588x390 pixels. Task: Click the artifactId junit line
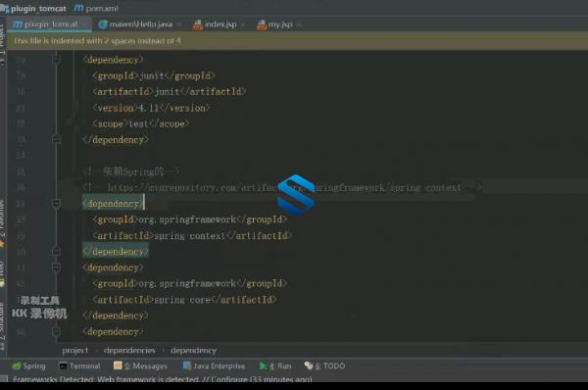pyautogui.click(x=170, y=91)
